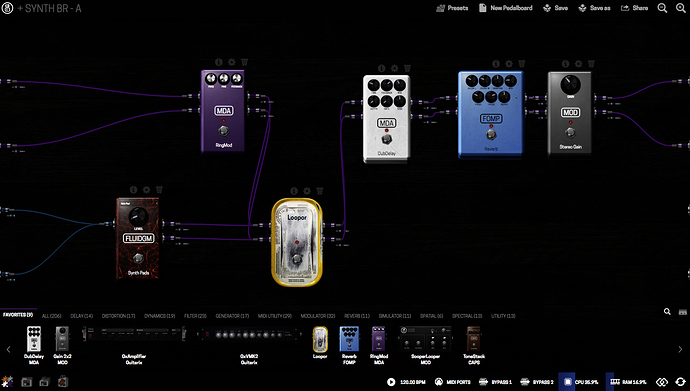Screen dimensions: 690x391
Task: Toggle Stereo Gain pedal footswitch
Action: point(570,132)
